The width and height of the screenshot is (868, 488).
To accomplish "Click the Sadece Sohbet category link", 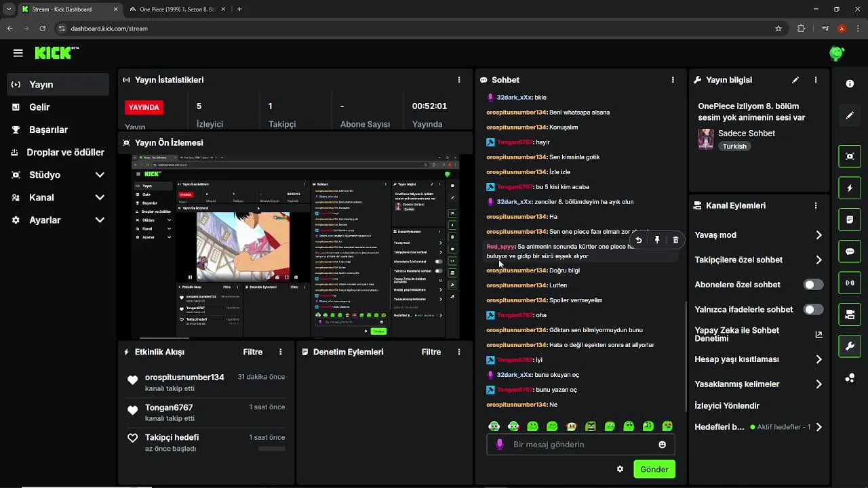I will click(x=747, y=134).
